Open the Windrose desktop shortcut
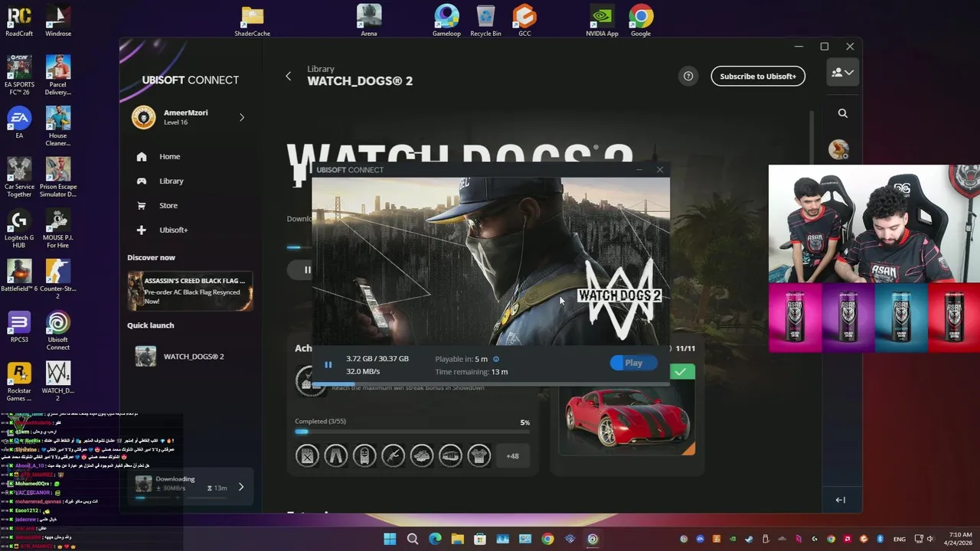Viewport: 980px width, 551px height. (x=58, y=21)
